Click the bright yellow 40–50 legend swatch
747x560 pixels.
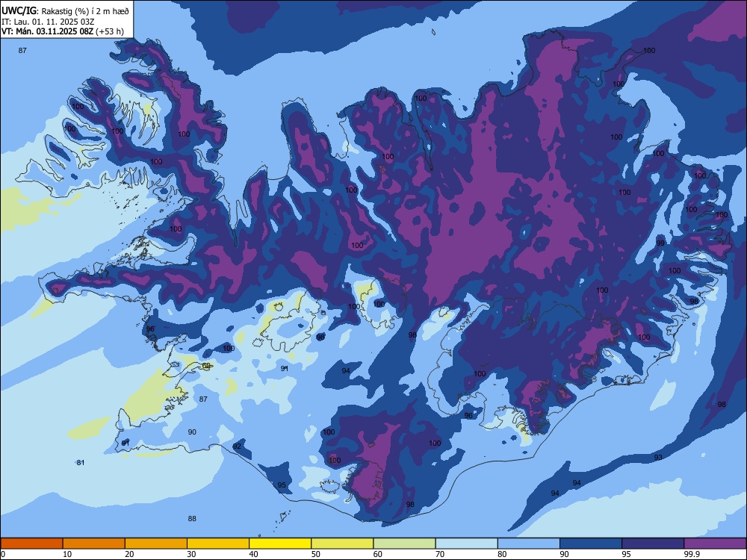click(280, 544)
